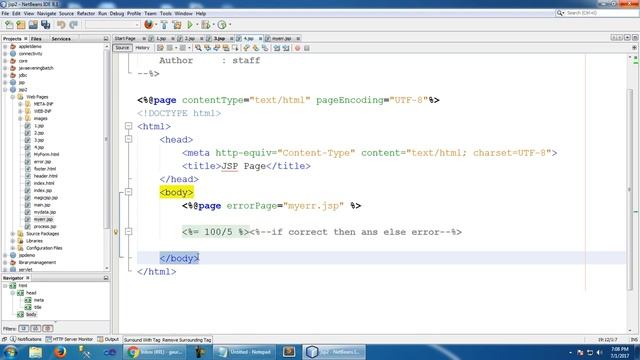Click the New Project toolbar icon

(x=21, y=25)
